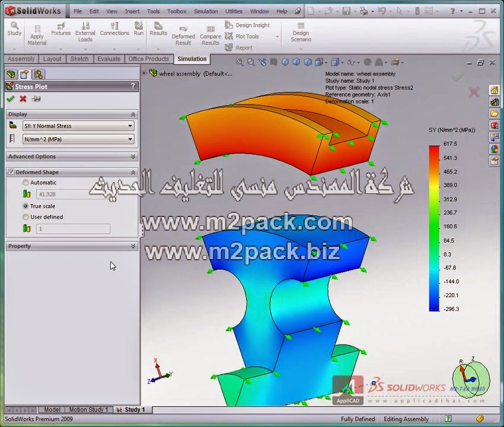Image resolution: width=504 pixels, height=427 pixels.
Task: Switch to the Sketch tab
Action: click(x=79, y=59)
